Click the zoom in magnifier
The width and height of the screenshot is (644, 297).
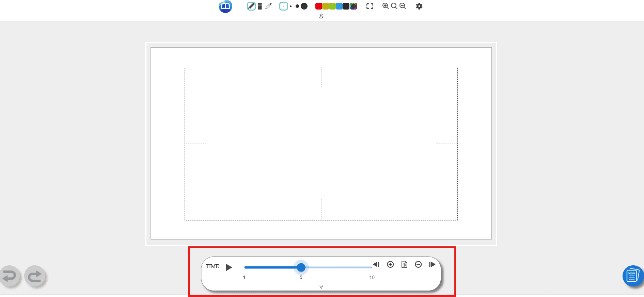[x=386, y=6]
